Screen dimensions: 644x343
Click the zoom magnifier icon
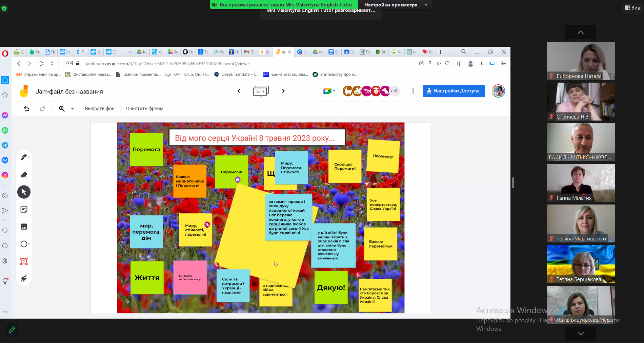pos(62,108)
